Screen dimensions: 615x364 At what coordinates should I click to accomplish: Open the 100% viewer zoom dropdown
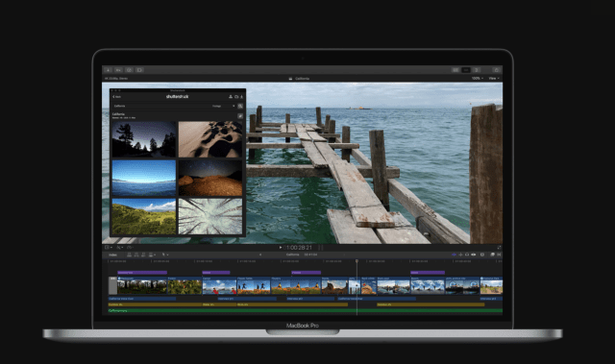(478, 79)
